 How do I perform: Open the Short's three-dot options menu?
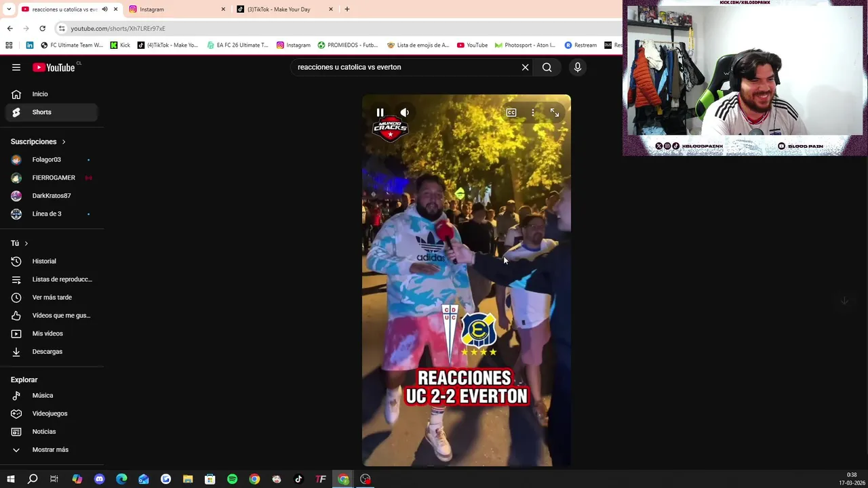533,113
